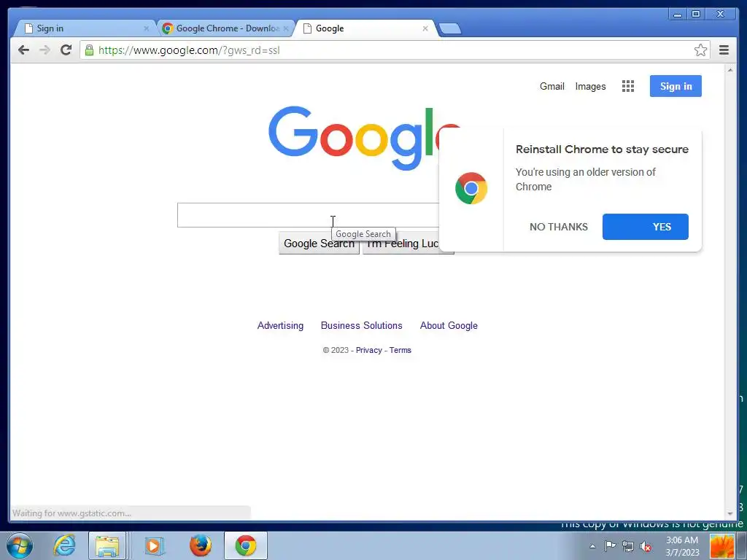
Task: Open Business Solutions link
Action: coord(361,326)
